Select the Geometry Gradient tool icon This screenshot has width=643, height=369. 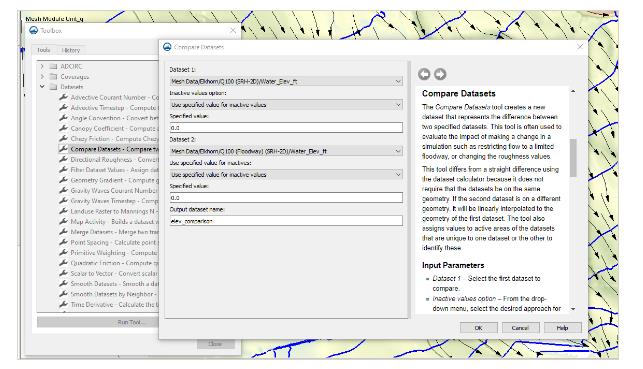point(63,180)
